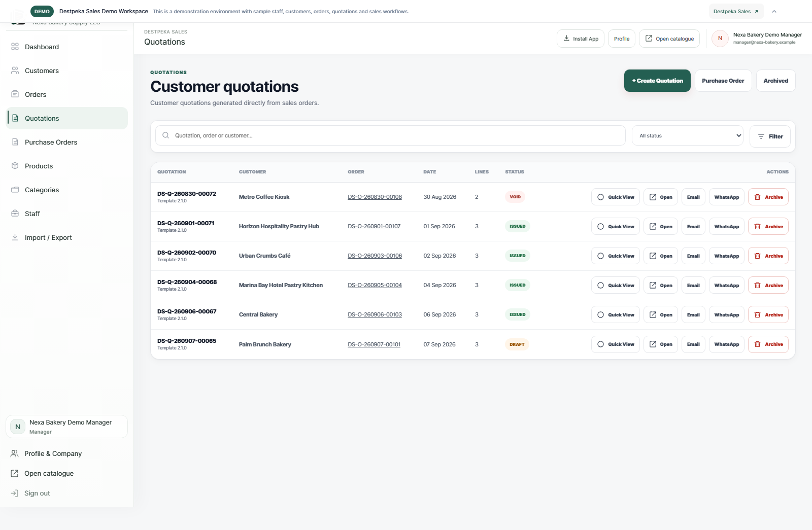Open order link DS-O-260907-00101

pos(374,344)
